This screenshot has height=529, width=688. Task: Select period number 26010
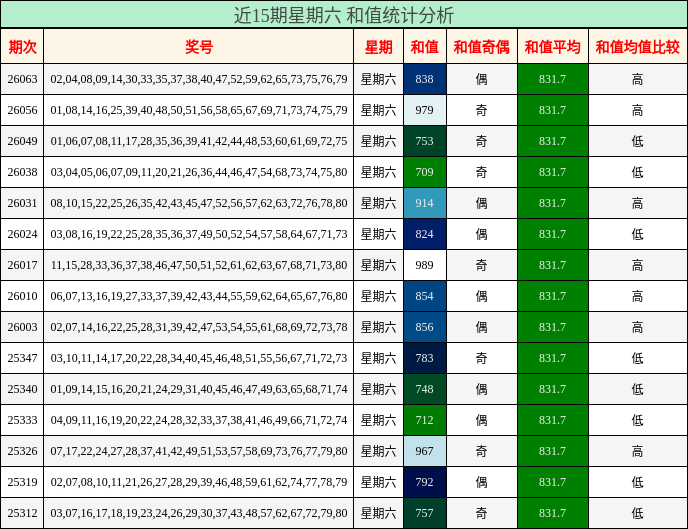click(22, 296)
